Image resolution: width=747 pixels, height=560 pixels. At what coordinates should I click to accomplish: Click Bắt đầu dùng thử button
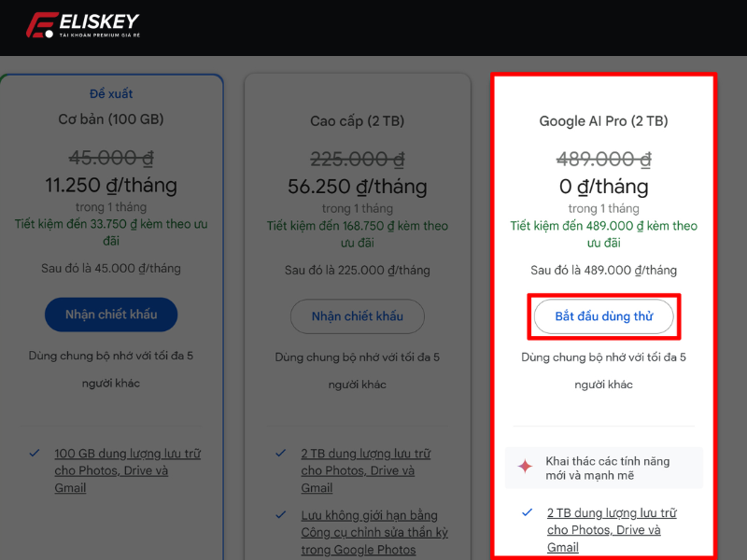click(603, 316)
